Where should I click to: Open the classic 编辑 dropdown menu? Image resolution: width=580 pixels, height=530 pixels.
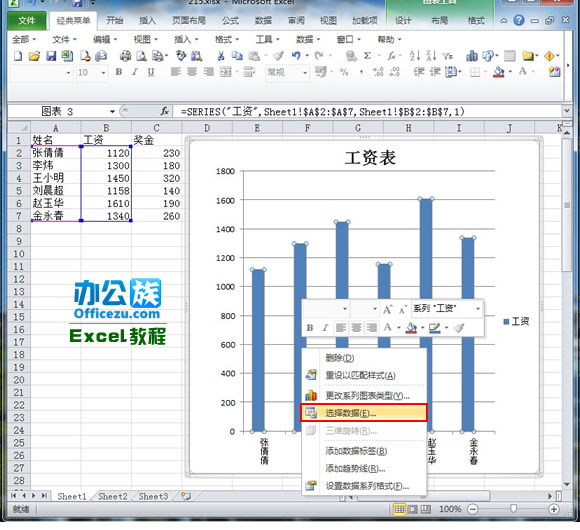click(105, 39)
